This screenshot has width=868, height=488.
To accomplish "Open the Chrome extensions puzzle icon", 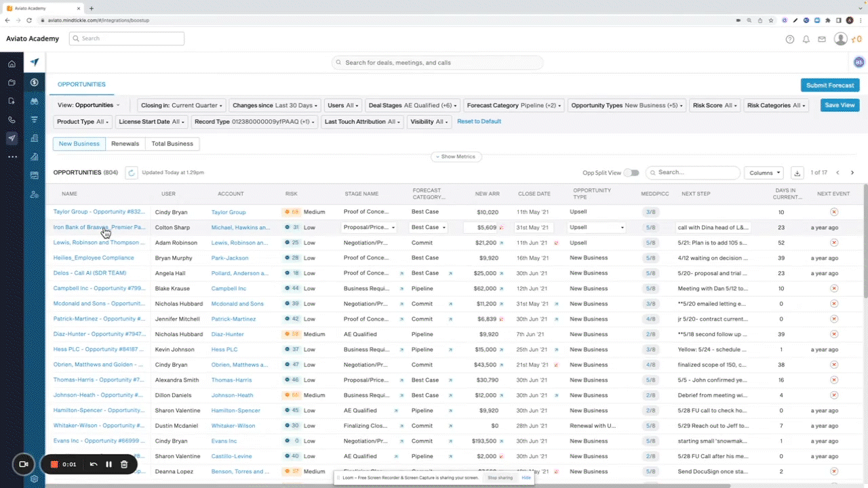I will [x=827, y=20].
